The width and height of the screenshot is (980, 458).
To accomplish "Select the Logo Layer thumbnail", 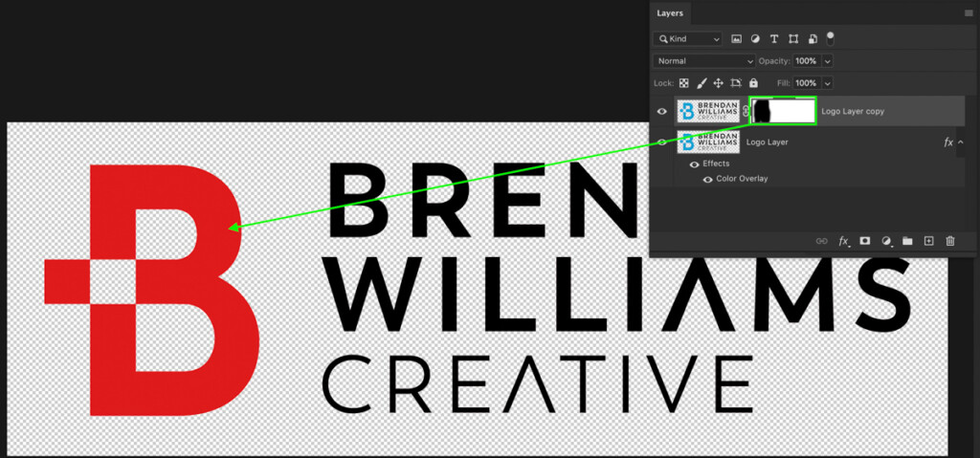I will [708, 142].
